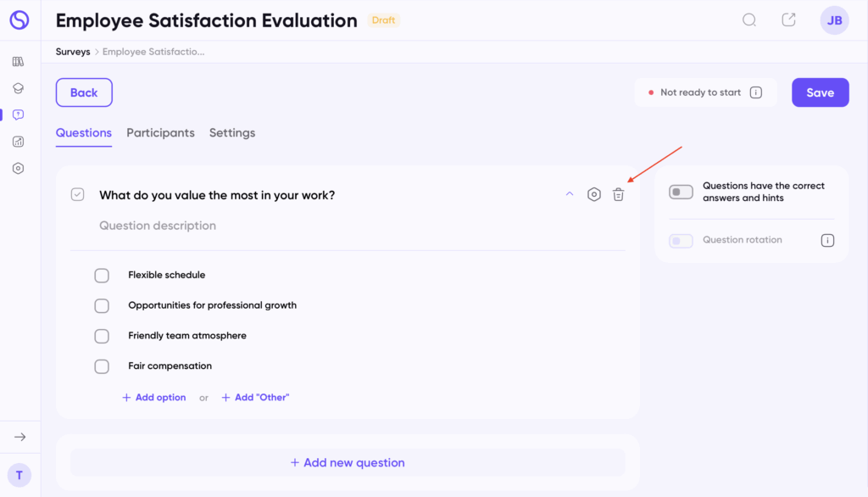The image size is (868, 497).
Task: Toggle Questions have the correct answers switch
Action: tap(681, 193)
